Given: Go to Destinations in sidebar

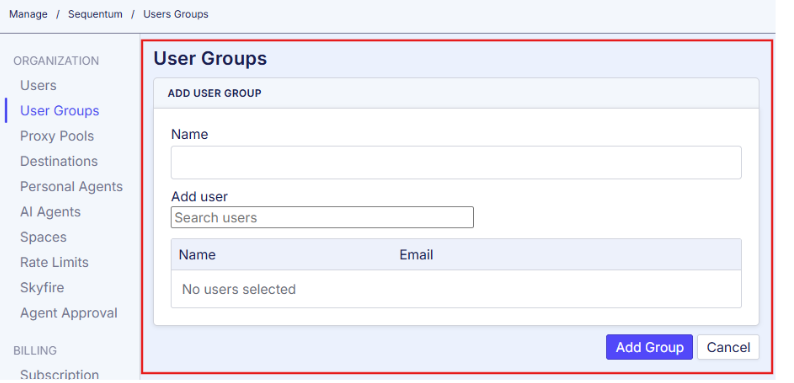Looking at the screenshot, I should (x=59, y=162).
